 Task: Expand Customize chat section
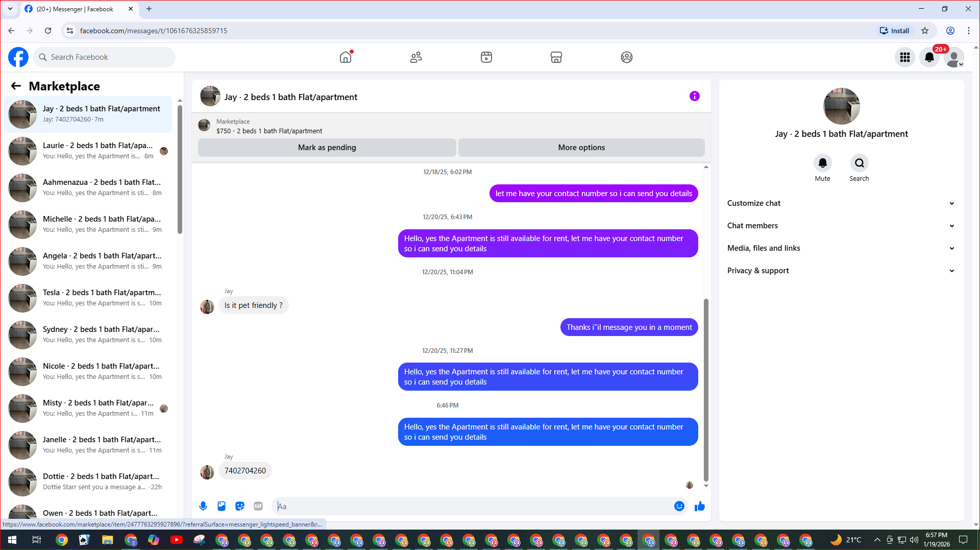(x=841, y=203)
